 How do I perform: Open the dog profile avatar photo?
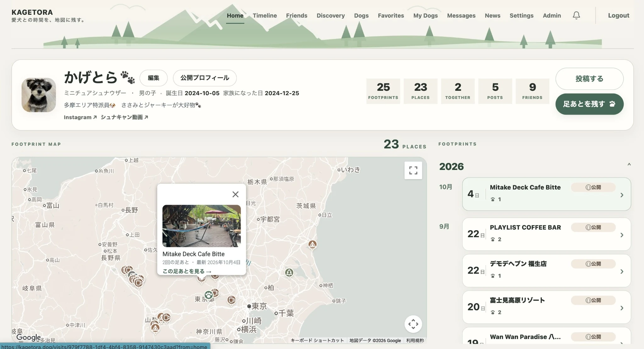39,95
